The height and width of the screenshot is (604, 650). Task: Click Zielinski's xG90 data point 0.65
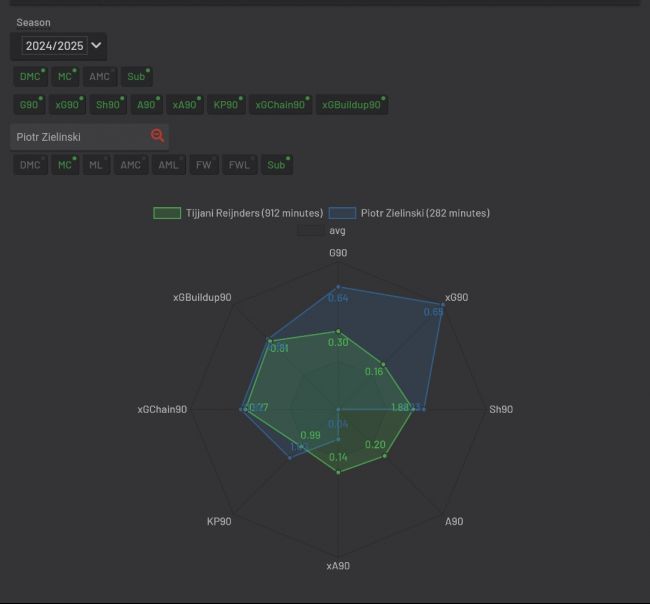[443, 305]
